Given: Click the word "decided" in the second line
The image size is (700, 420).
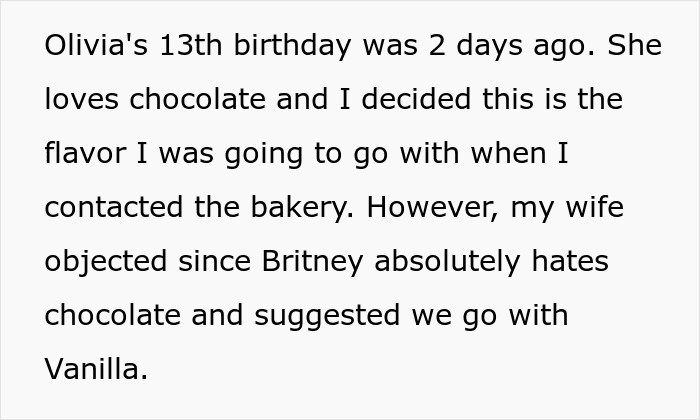Looking at the screenshot, I should [x=416, y=99].
